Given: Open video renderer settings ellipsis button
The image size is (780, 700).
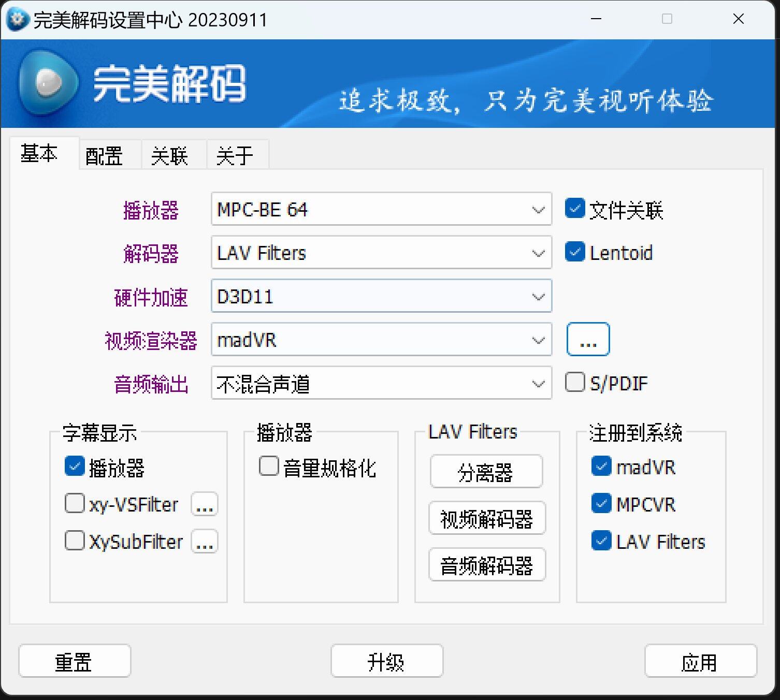Looking at the screenshot, I should tap(588, 340).
